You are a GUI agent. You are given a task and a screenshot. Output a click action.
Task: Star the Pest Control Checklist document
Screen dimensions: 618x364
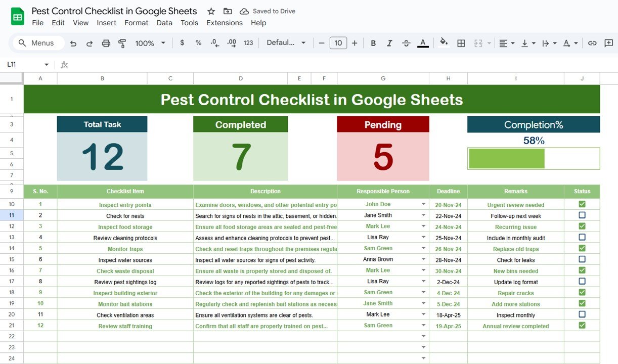(x=211, y=11)
